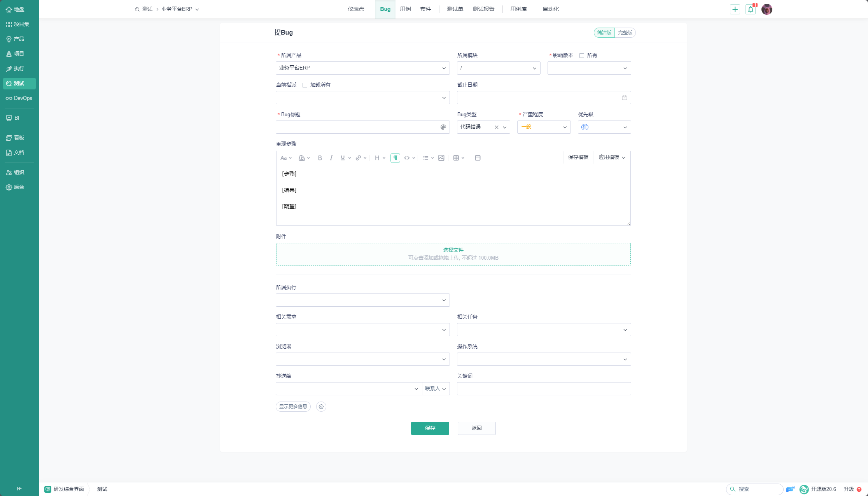Open the 相关任务 dropdown
The image size is (868, 496).
544,330
